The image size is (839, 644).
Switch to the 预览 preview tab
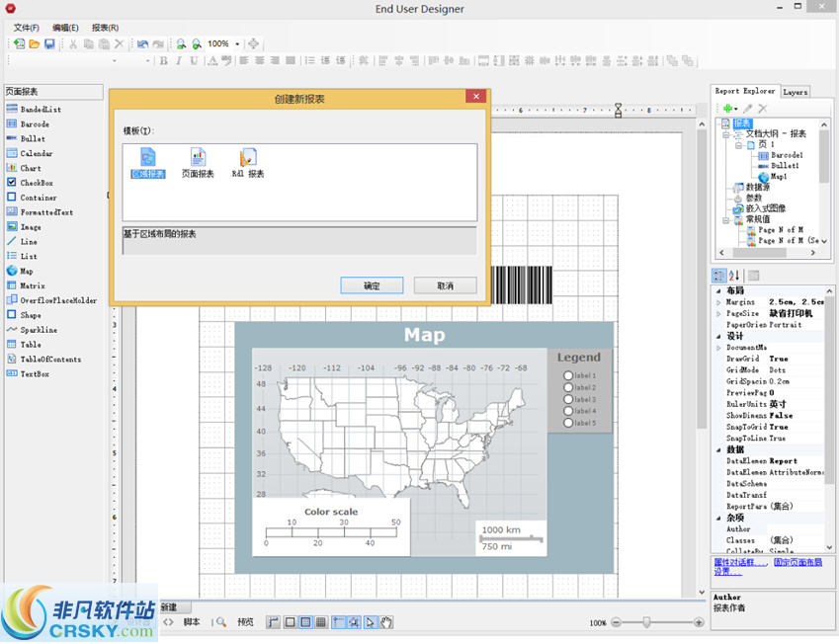click(245, 622)
